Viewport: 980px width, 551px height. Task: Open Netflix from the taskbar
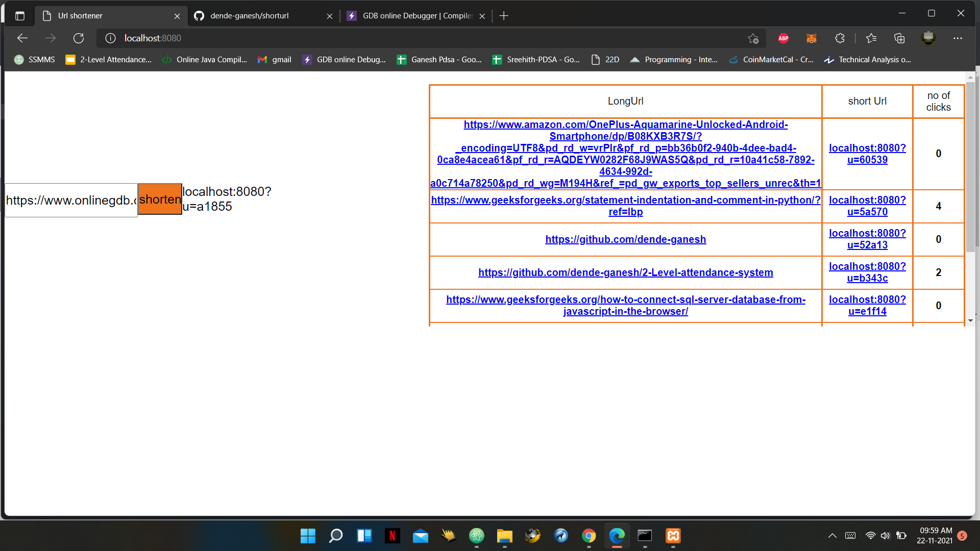point(392,536)
